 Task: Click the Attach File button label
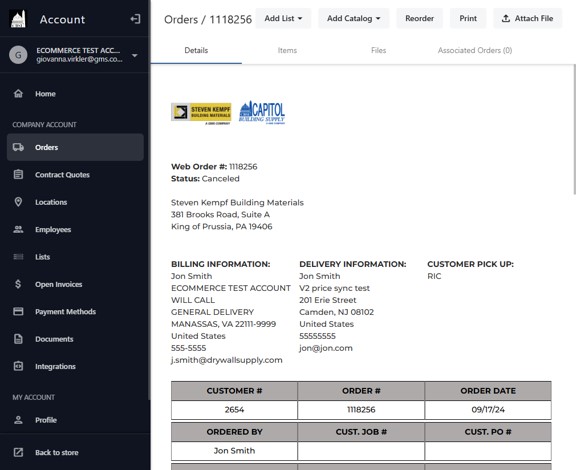coord(534,18)
